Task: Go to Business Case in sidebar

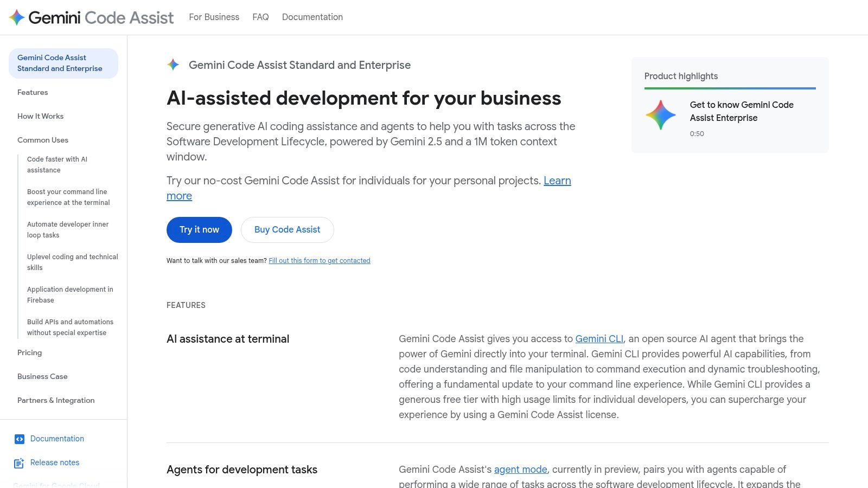Action: click(42, 377)
